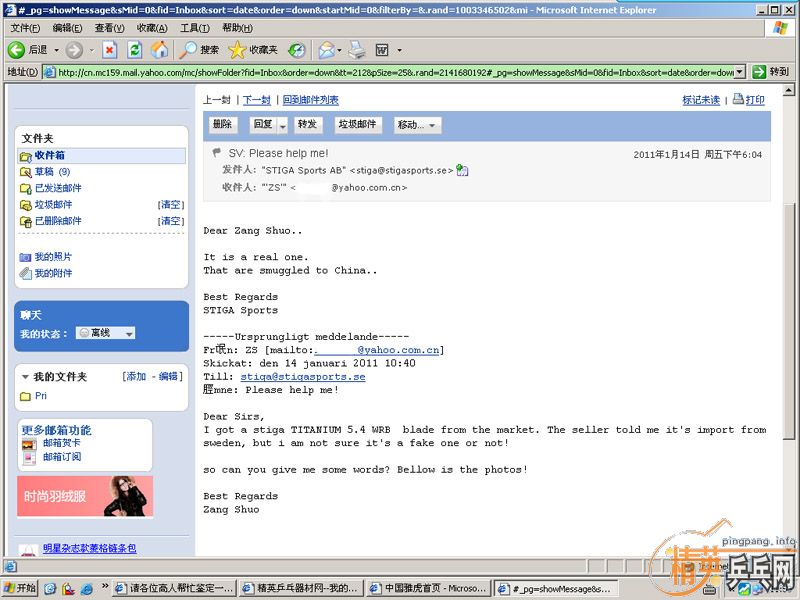Go to the home page via house icon
The height and width of the screenshot is (600, 800).
159,49
